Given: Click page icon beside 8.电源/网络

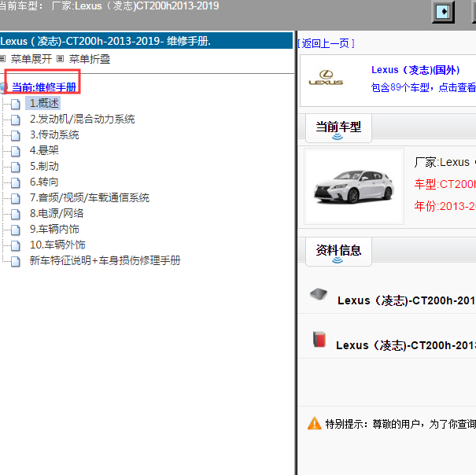Looking at the screenshot, I should point(15,214).
